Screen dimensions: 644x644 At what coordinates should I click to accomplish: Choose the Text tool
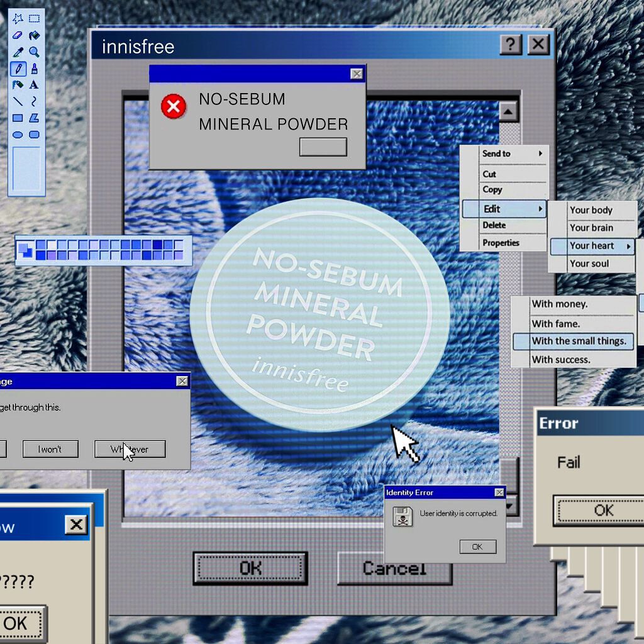tap(35, 84)
